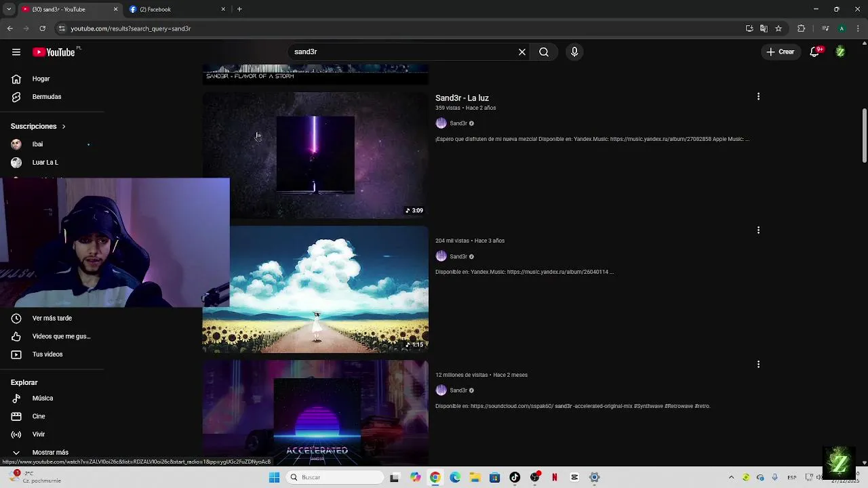868x488 pixels.
Task: Go to YouTube home via logo
Action: click(54, 52)
